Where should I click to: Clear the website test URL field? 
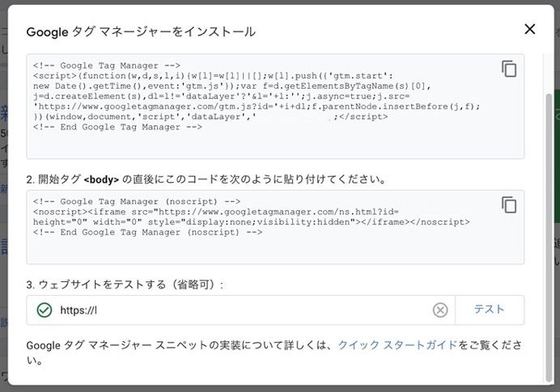pos(440,310)
